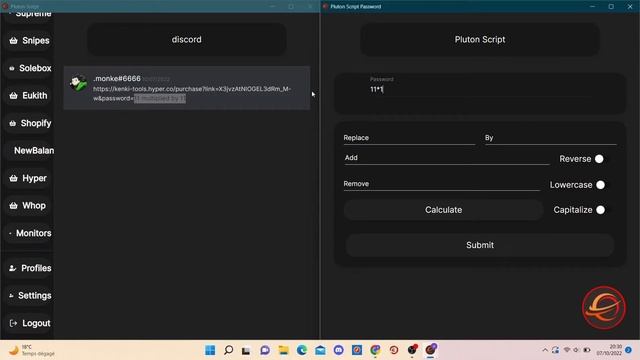The height and width of the screenshot is (360, 640).
Task: Expand hidden system tray icons
Action: point(545,350)
